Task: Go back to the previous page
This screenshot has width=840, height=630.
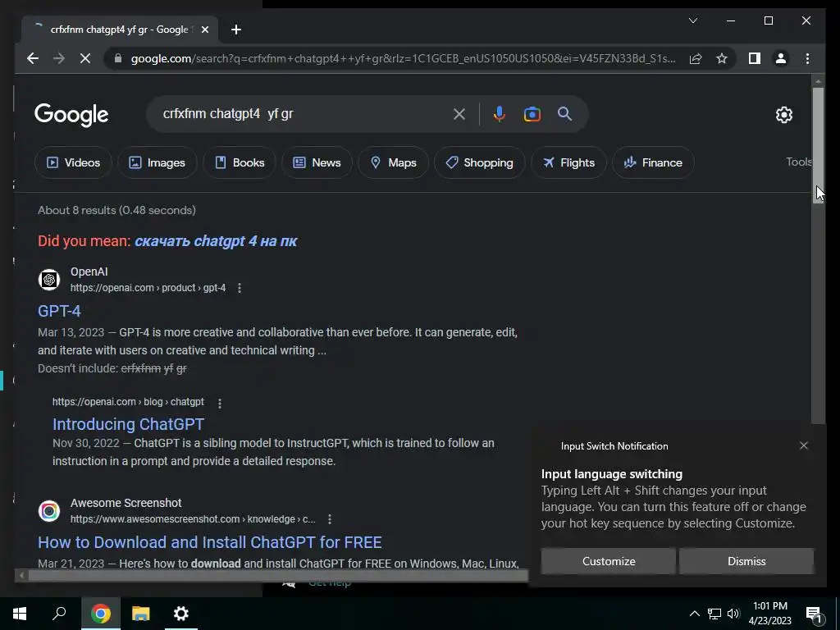Action: (33, 58)
